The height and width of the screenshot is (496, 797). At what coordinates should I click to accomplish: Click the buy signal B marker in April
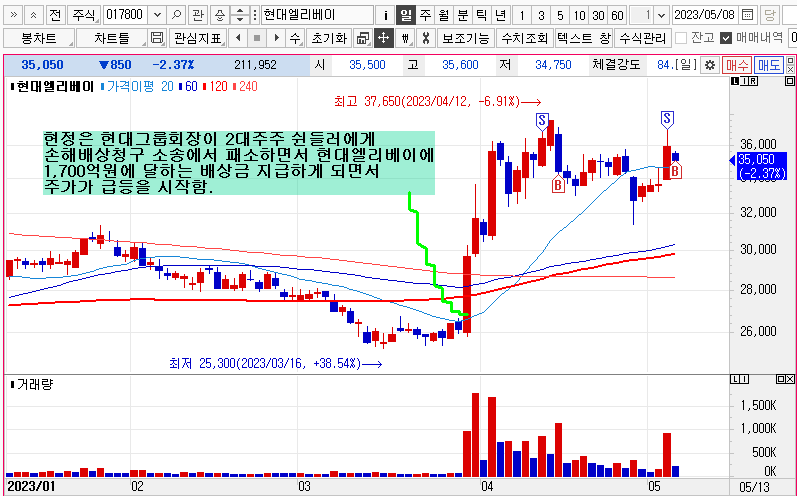pos(558,184)
